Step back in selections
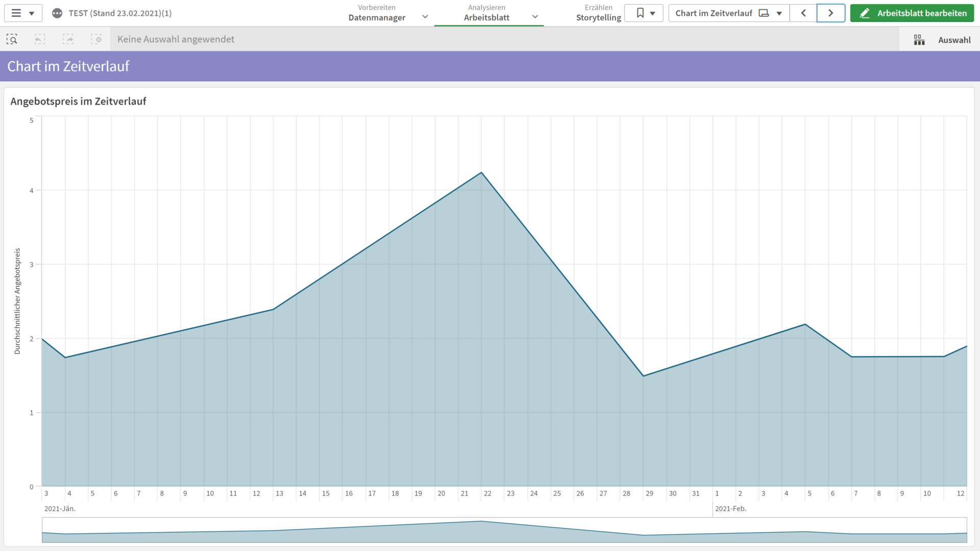980x551 pixels. [40, 39]
